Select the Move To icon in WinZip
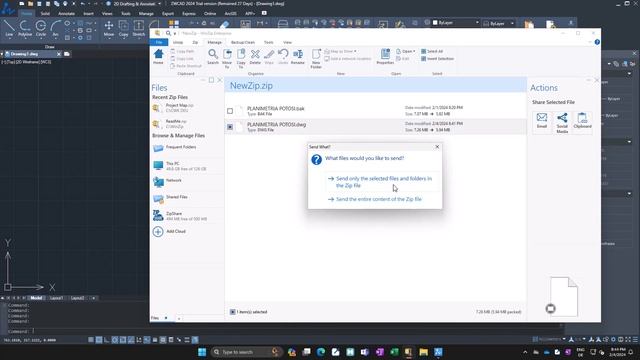The width and height of the screenshot is (640, 360). 227,58
